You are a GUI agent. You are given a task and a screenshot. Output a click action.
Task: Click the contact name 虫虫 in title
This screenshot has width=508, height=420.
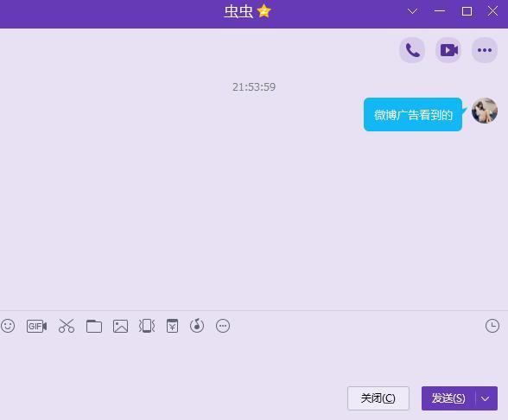238,12
